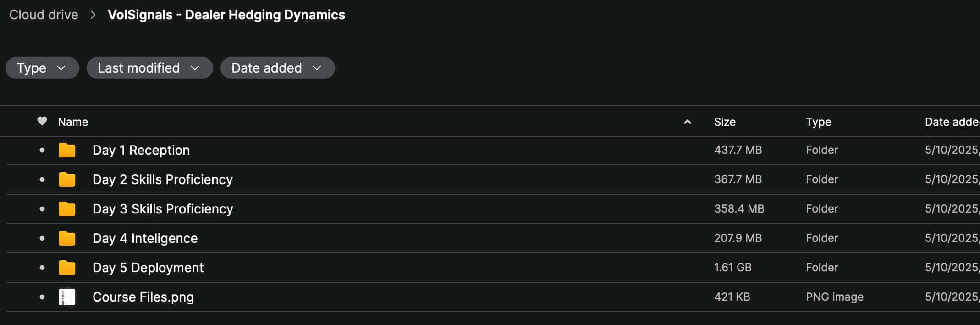
Task: Click the Day 3 Skills Proficiency folder icon
Action: (67, 209)
